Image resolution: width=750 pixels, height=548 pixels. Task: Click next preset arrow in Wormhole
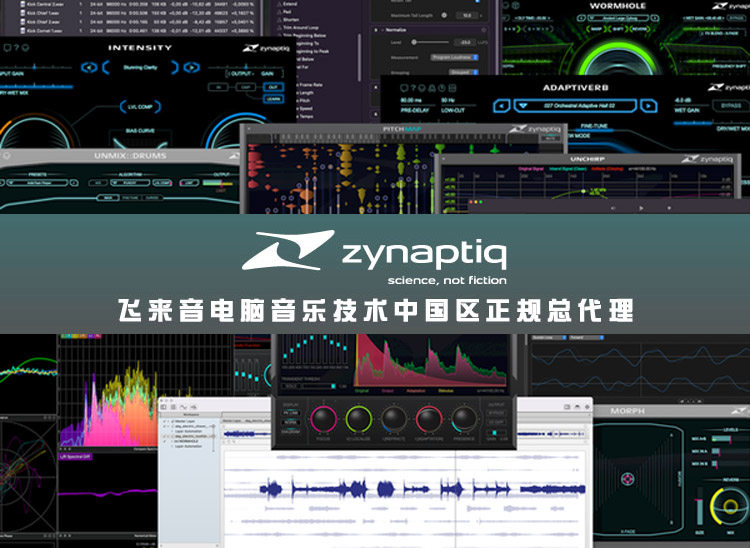point(655,18)
